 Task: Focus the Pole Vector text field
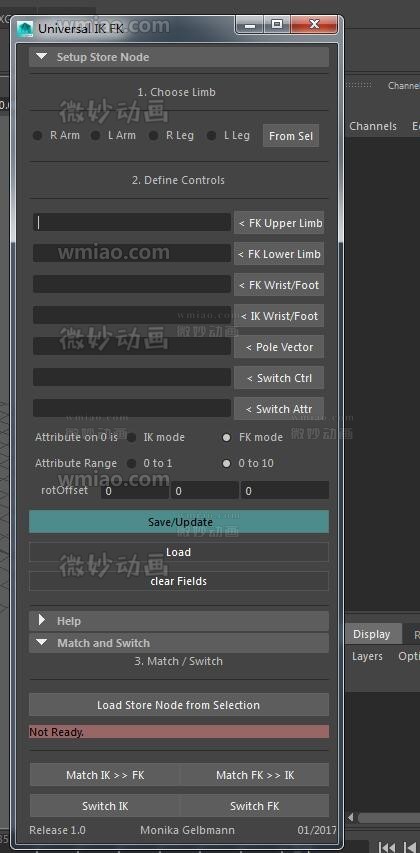[x=132, y=347]
